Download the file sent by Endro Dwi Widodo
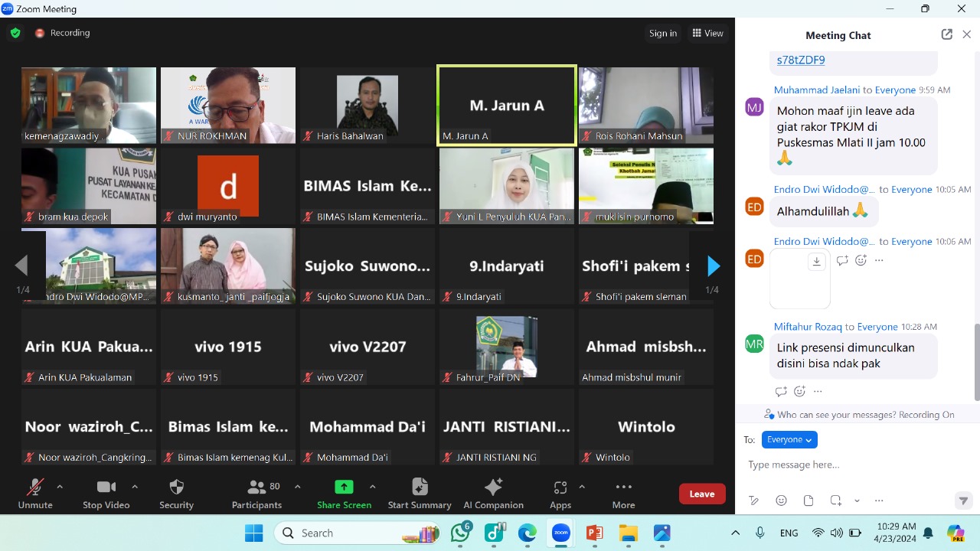This screenshot has height=551, width=980. (817, 262)
